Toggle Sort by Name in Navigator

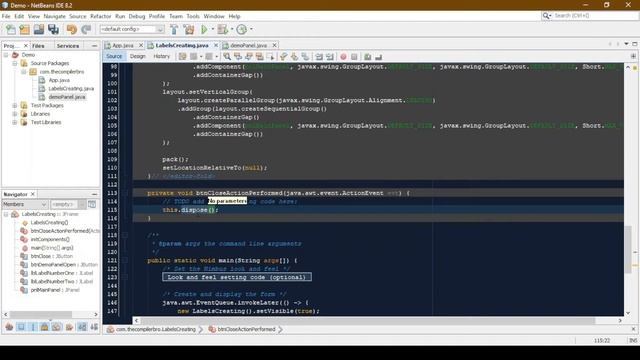tap(82, 327)
